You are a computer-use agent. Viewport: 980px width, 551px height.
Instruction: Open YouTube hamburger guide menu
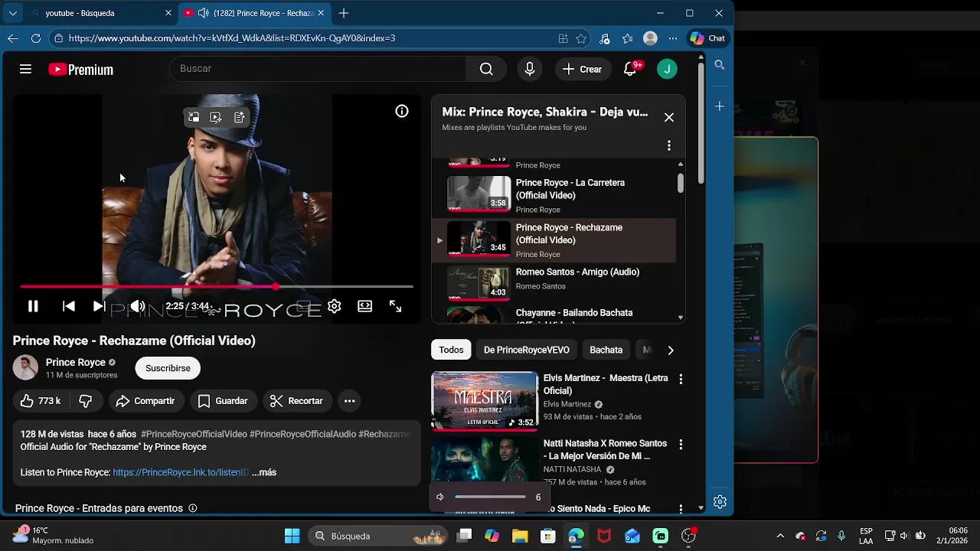tap(25, 69)
